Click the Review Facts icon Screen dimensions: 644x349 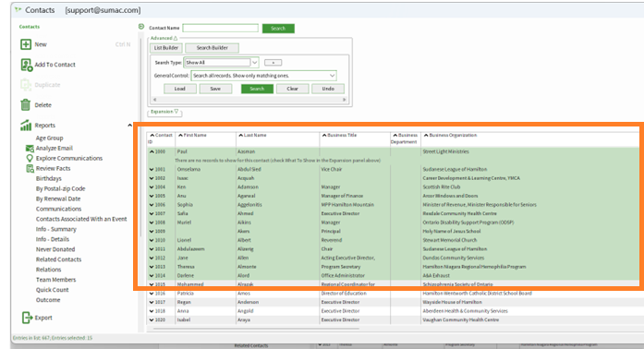tap(30, 168)
